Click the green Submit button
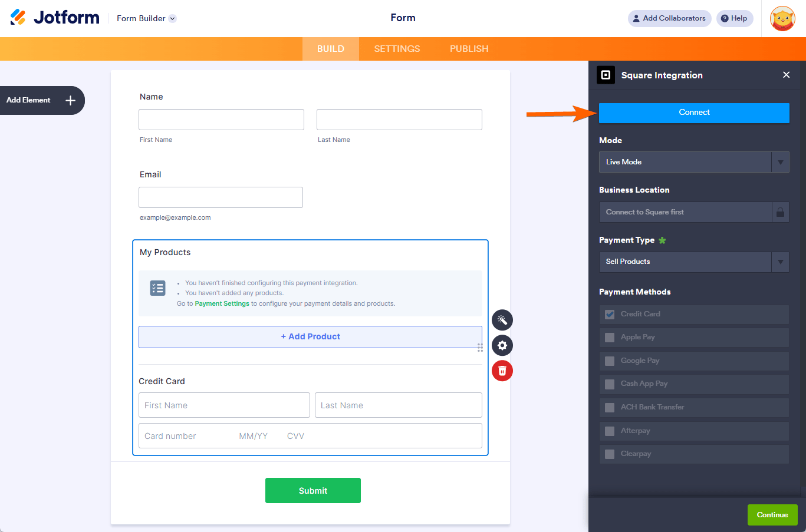 point(313,490)
